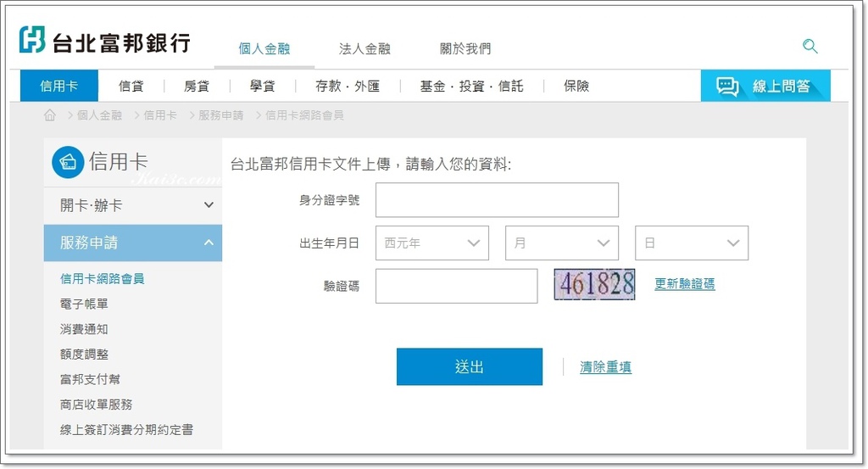The width and height of the screenshot is (868, 469).
Task: Open the 日 day dropdown
Action: click(x=692, y=243)
